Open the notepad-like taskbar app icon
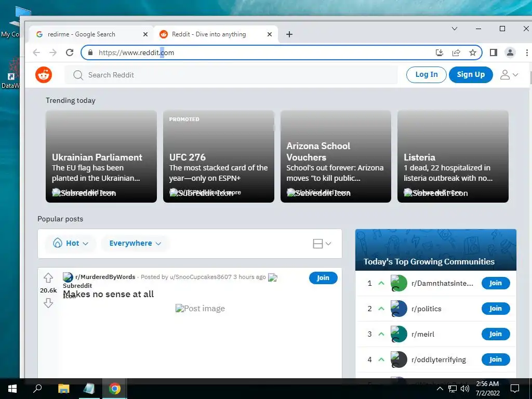 [89, 389]
